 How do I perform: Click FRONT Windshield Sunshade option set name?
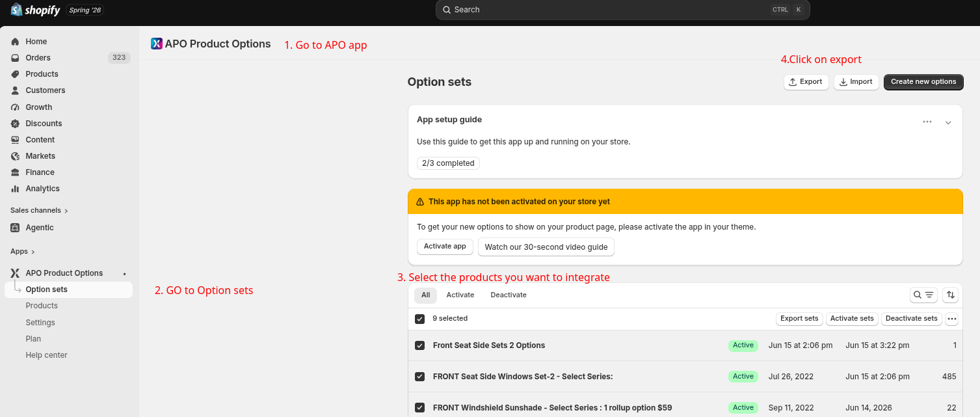coord(553,408)
